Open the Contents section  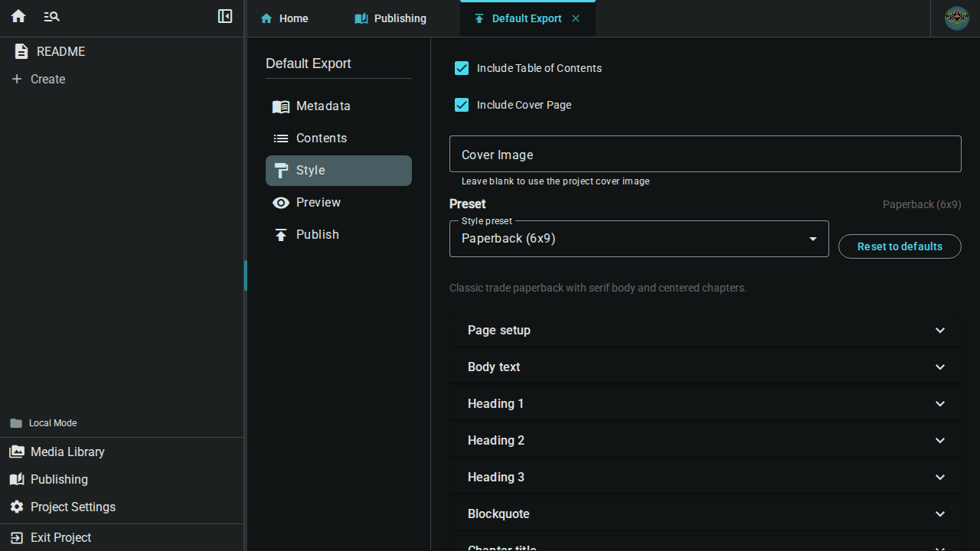pyautogui.click(x=338, y=139)
